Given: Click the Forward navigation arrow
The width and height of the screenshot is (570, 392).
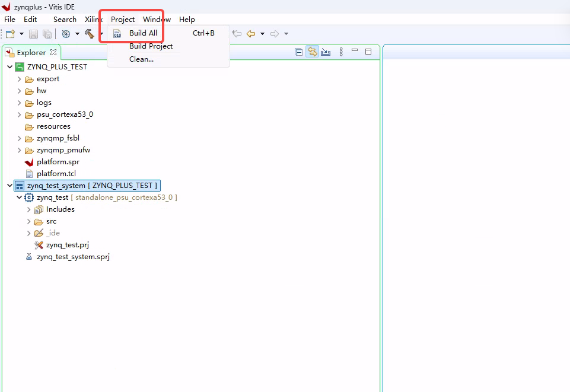Looking at the screenshot, I should click(x=275, y=34).
